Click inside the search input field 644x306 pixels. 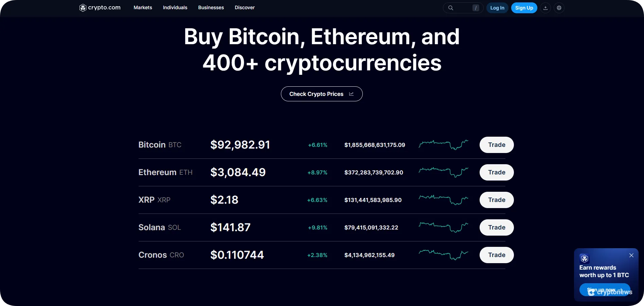click(x=464, y=7)
